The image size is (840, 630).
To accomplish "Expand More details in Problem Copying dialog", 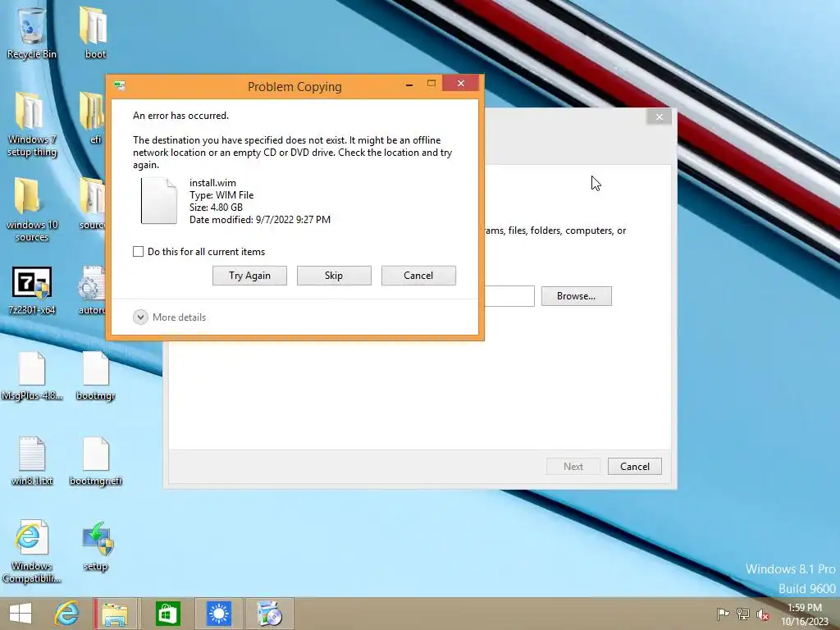I will [169, 317].
